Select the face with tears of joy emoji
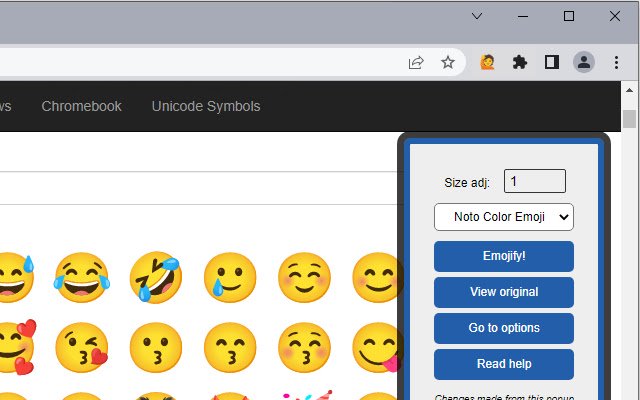This screenshot has height=400, width=640. click(x=82, y=278)
